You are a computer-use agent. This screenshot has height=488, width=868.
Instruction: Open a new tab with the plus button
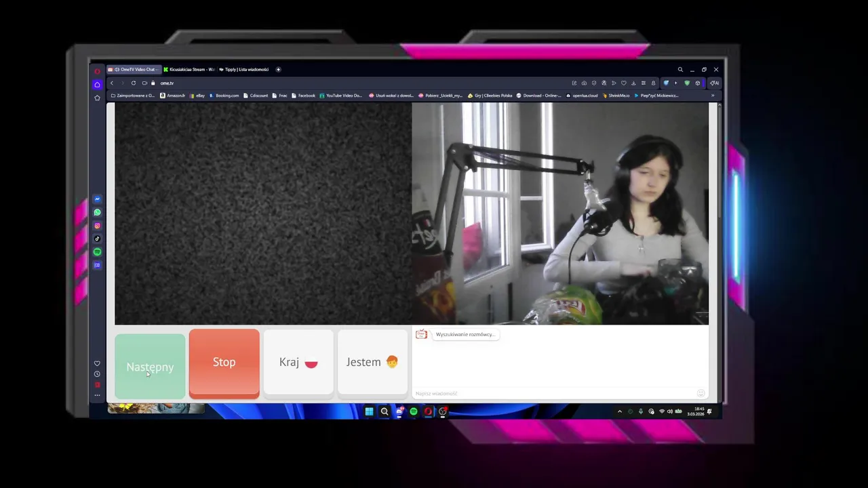278,69
